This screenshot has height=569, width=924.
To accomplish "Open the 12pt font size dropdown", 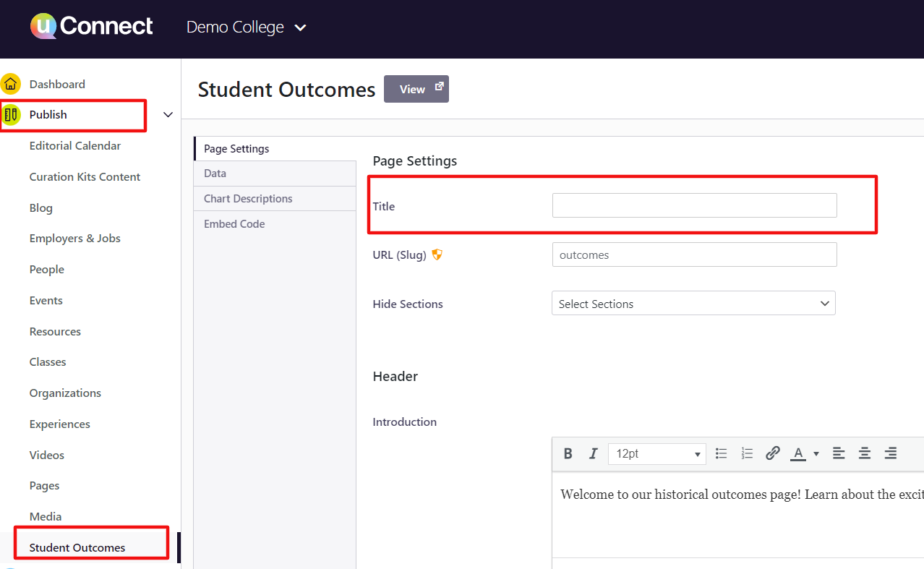I will pos(656,454).
